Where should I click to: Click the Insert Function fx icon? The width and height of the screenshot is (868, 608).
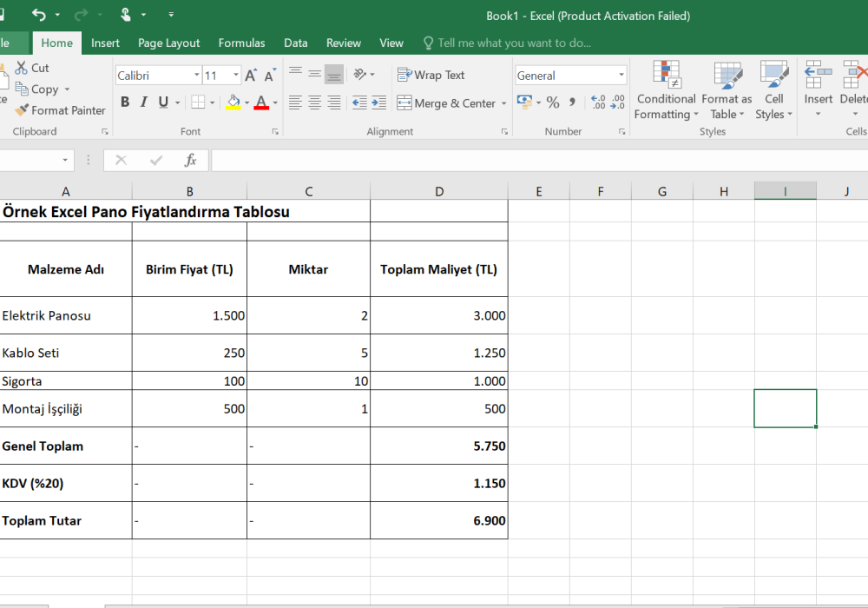(x=190, y=161)
